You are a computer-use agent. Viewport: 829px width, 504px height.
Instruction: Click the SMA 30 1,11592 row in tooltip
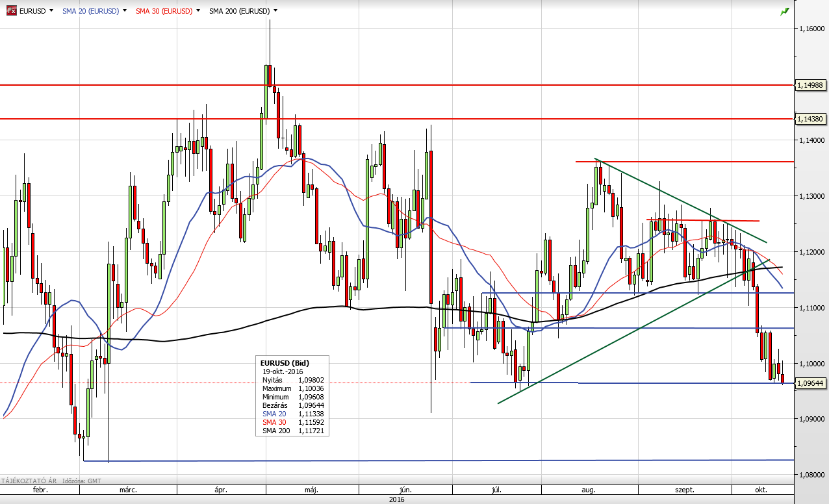tap(293, 422)
